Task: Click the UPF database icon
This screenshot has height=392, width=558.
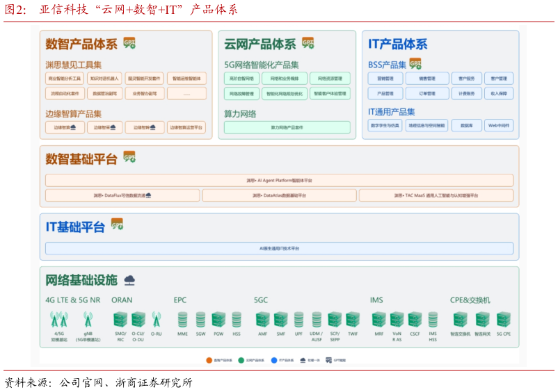Action: coord(298,320)
